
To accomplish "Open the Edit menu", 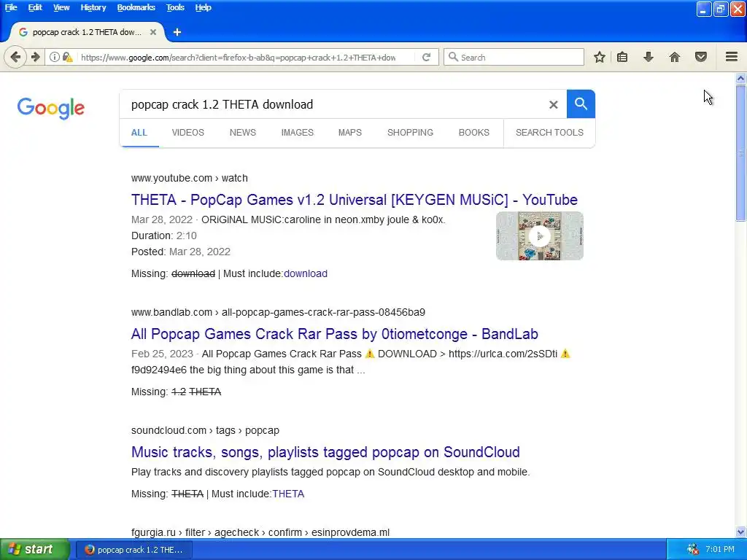I will (x=35, y=7).
